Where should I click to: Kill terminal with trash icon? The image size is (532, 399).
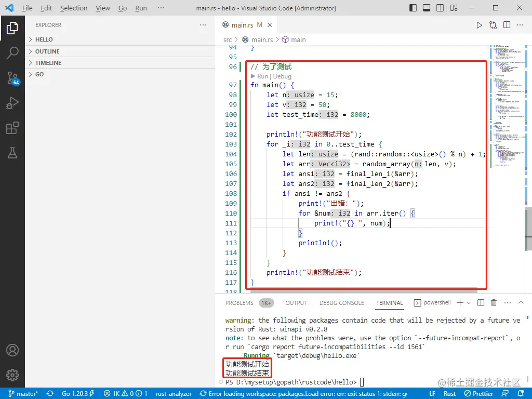[x=494, y=303]
